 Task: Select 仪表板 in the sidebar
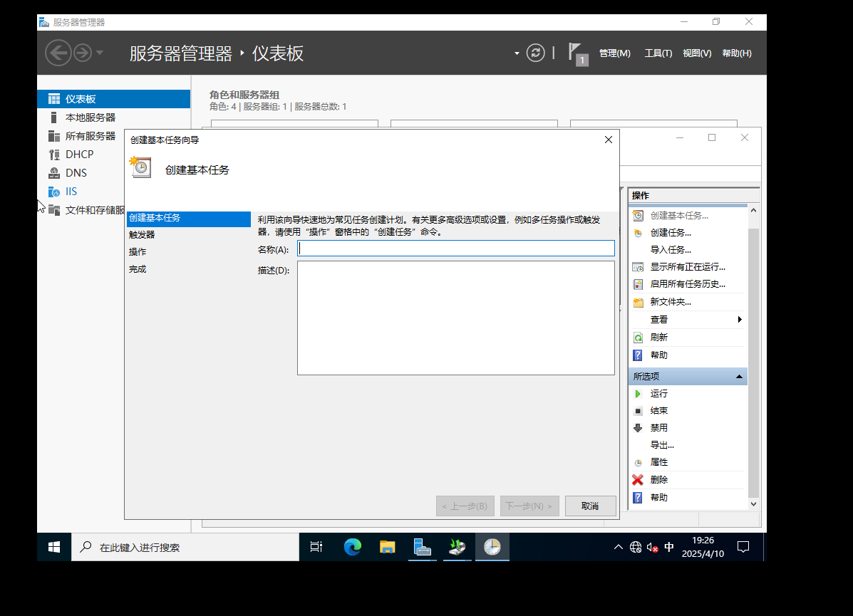[x=114, y=99]
